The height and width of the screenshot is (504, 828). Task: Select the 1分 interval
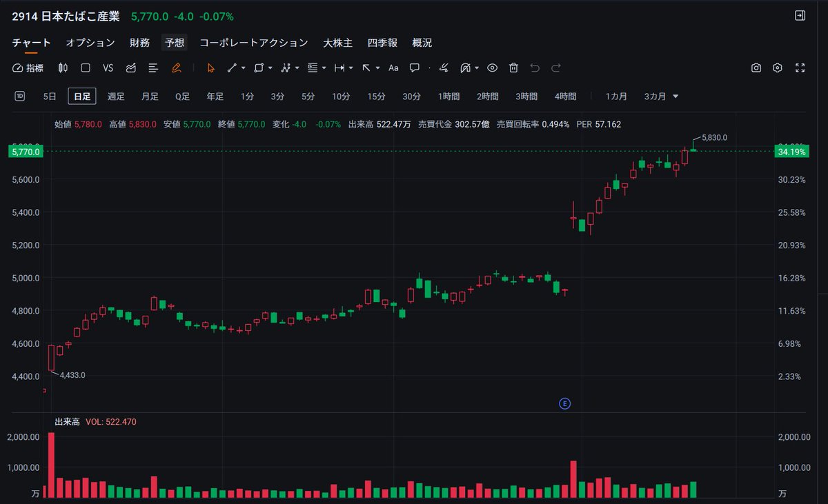247,97
